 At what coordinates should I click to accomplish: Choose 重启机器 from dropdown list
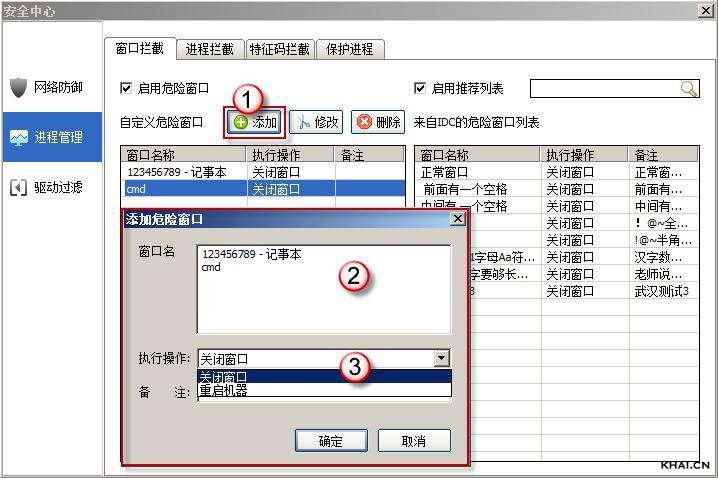pyautogui.click(x=223, y=390)
